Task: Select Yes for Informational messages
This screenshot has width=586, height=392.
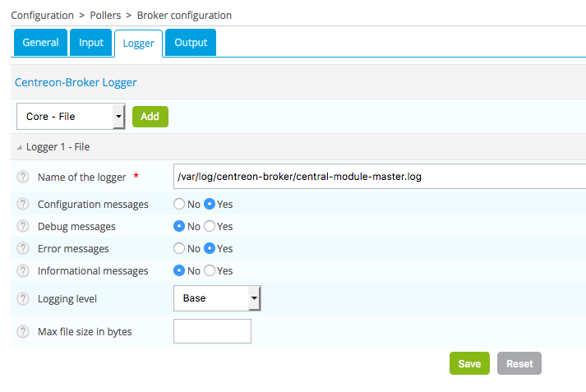Action: [210, 270]
